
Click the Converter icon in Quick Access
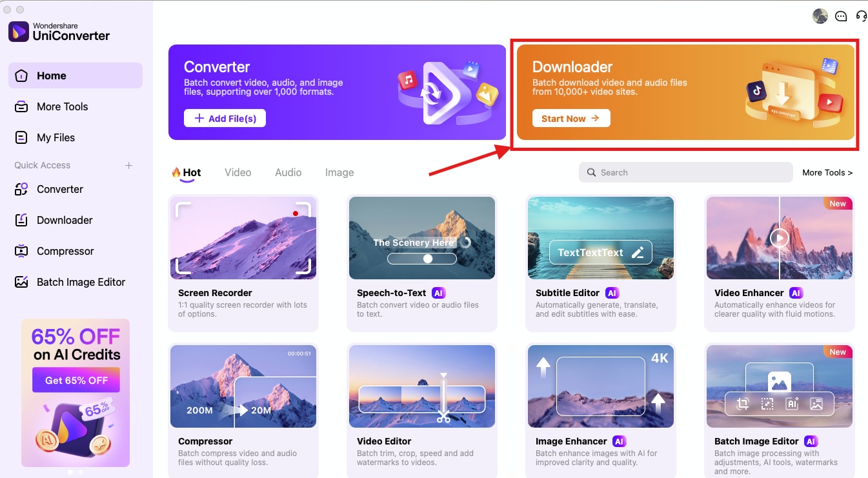click(21, 189)
